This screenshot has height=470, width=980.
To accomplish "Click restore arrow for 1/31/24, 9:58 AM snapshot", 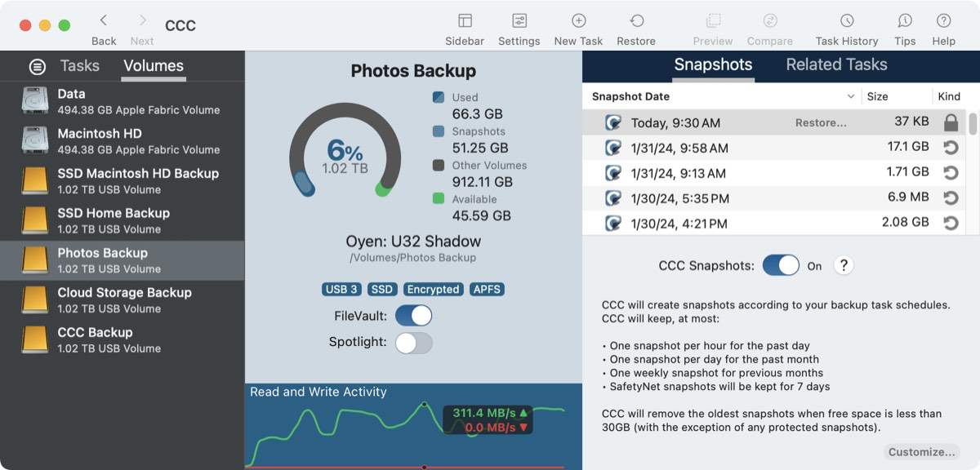I will [950, 148].
